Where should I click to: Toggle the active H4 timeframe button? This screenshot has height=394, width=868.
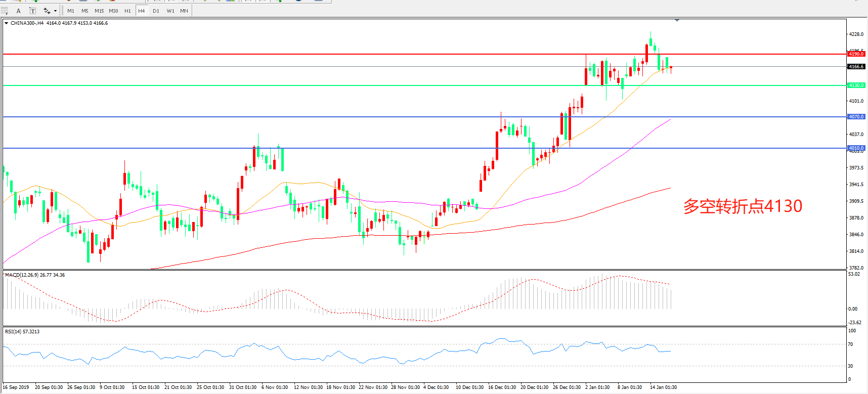coord(142,11)
